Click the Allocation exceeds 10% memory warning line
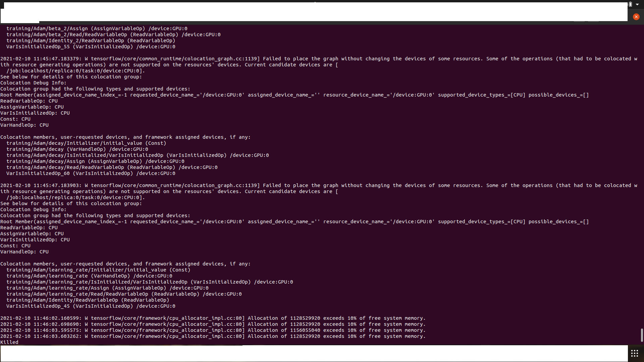 pos(335,318)
